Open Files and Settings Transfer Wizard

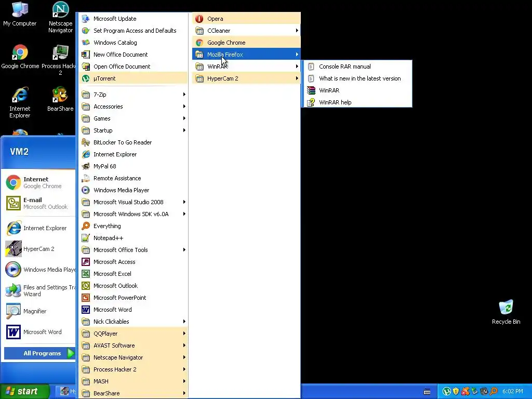coord(39,290)
